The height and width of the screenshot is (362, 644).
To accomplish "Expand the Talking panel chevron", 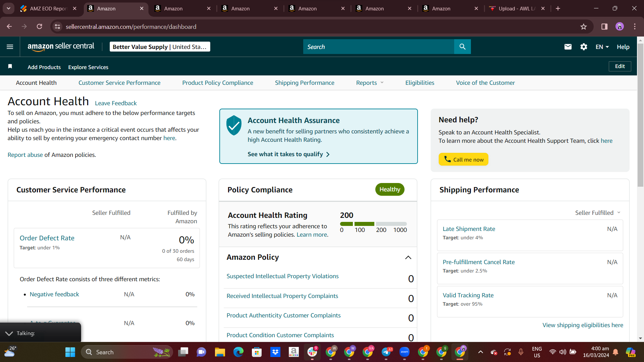I will coord(9,333).
